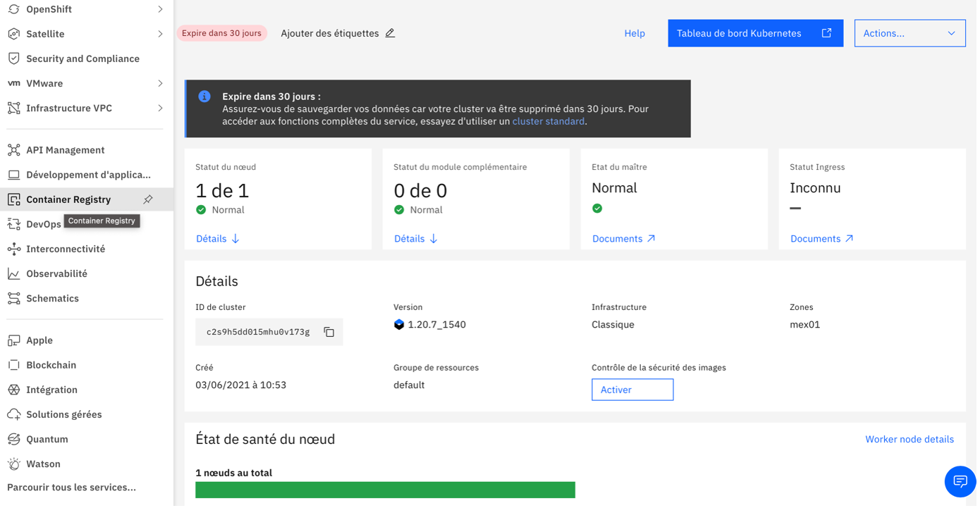Select Observabilité in the navigation menu
The width and height of the screenshot is (980, 508).
(x=56, y=273)
